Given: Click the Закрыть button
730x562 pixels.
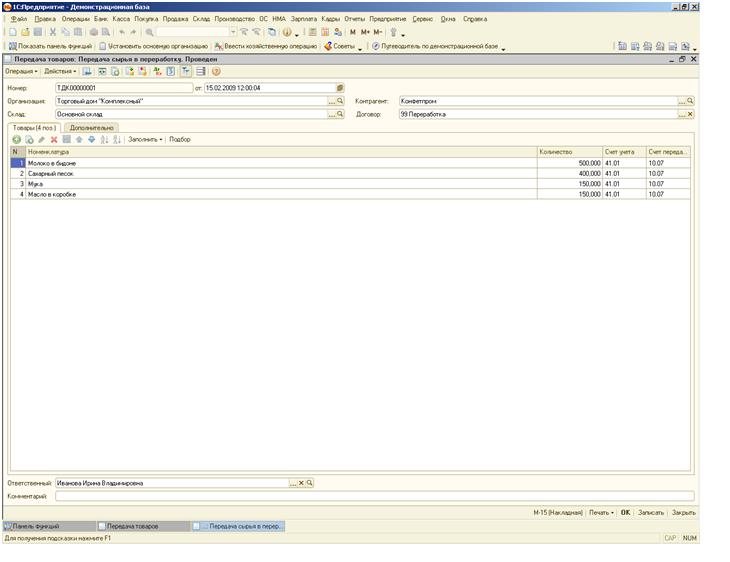Looking at the screenshot, I should [x=683, y=512].
